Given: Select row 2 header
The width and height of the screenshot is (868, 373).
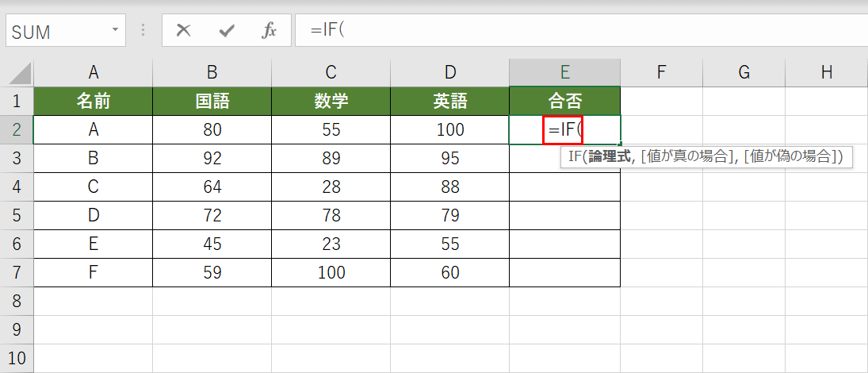Looking at the screenshot, I should pyautogui.click(x=17, y=129).
